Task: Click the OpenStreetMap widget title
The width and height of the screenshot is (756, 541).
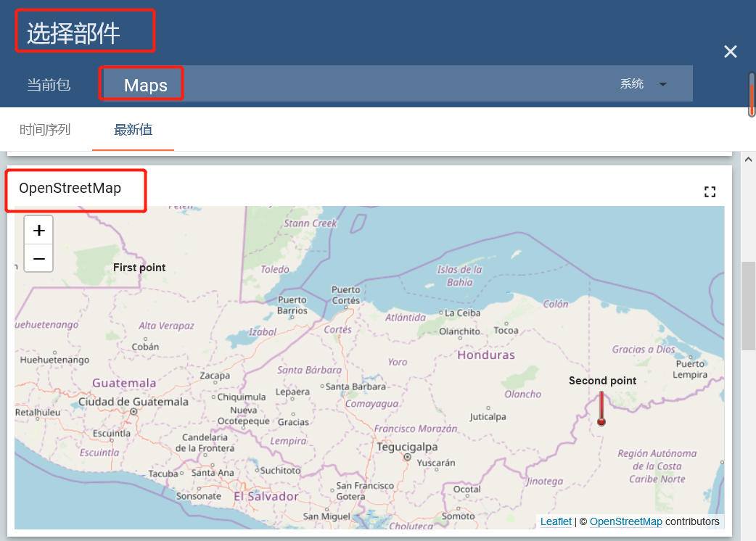Action: [70, 188]
